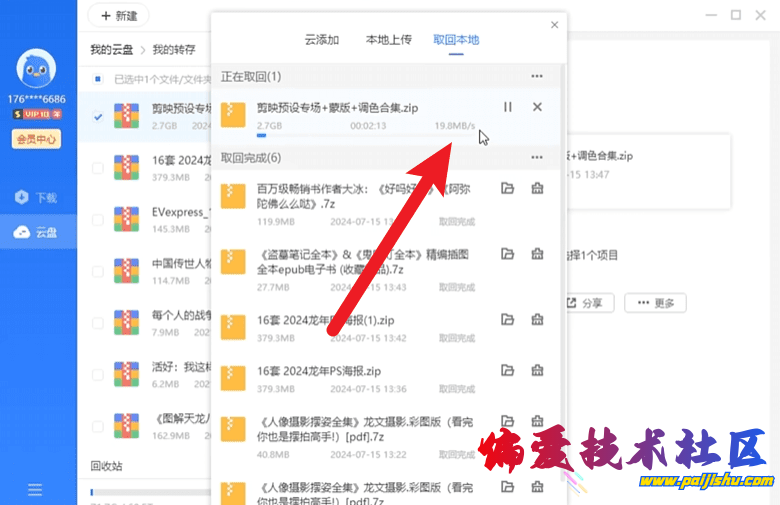Pause the 剪映预设专场 zip retrieval
This screenshot has height=505, width=780.
508,107
